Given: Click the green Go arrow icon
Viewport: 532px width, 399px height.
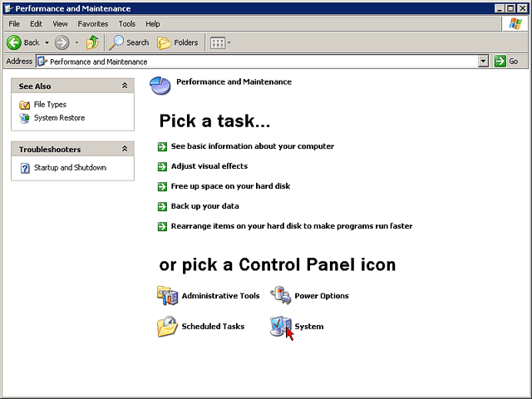Looking at the screenshot, I should (x=500, y=62).
